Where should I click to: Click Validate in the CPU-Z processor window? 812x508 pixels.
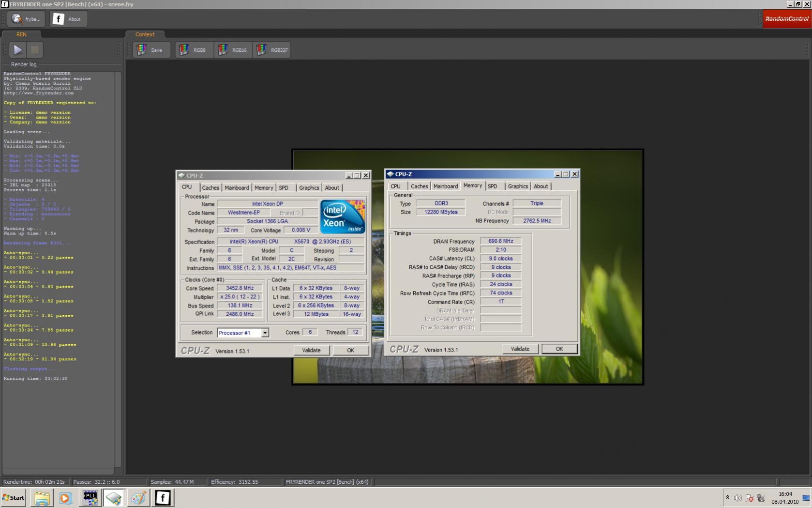pyautogui.click(x=311, y=350)
